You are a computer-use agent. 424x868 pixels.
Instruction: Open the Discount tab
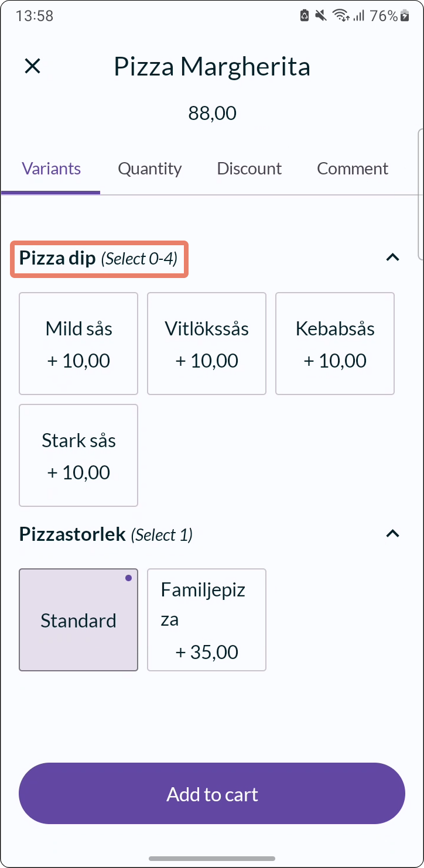coord(249,169)
